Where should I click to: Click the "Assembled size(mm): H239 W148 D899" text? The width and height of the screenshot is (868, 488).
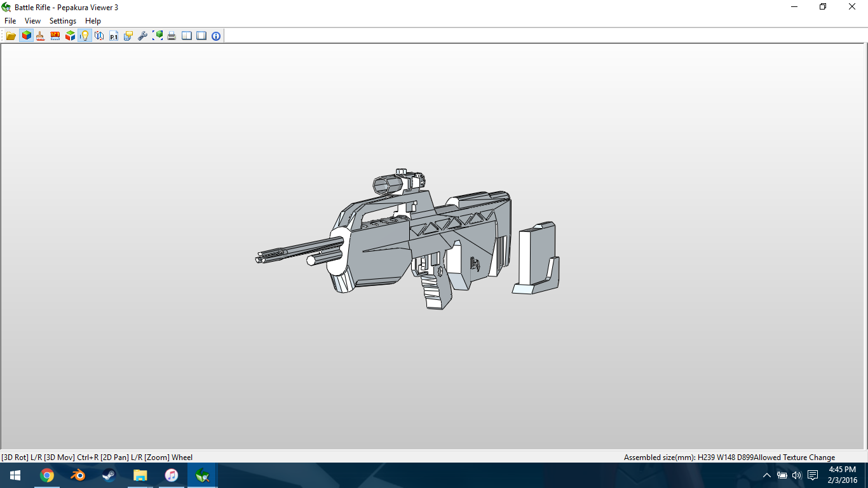pos(688,457)
